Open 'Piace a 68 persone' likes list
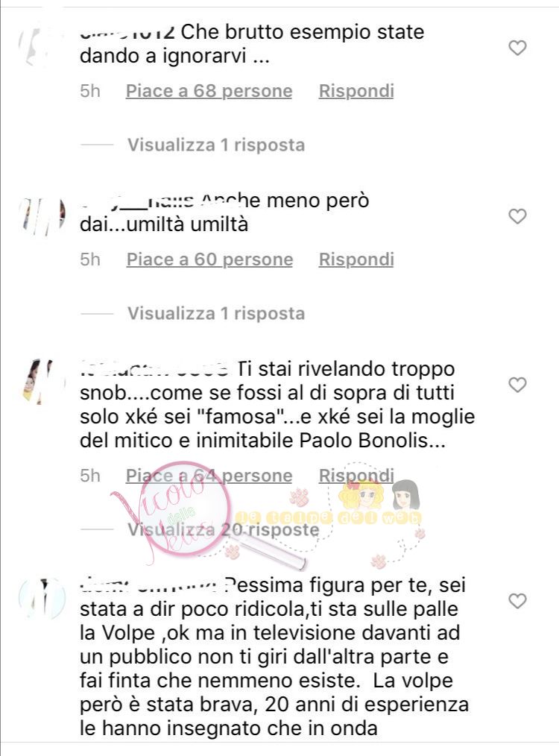Viewport: 559px width, 756px height. point(209,91)
